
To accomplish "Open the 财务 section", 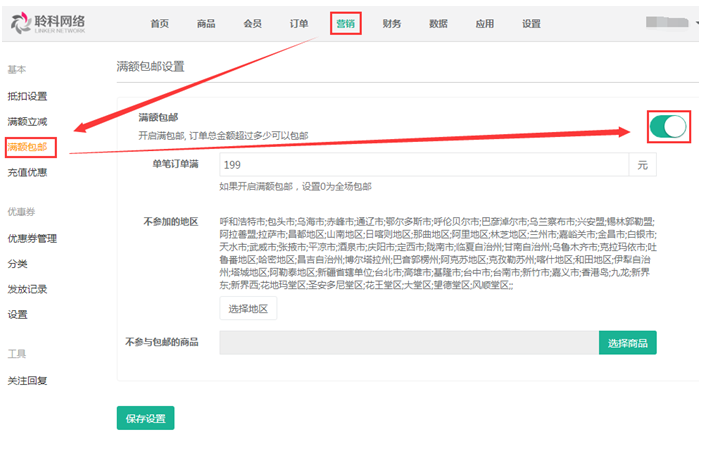I will [x=392, y=23].
